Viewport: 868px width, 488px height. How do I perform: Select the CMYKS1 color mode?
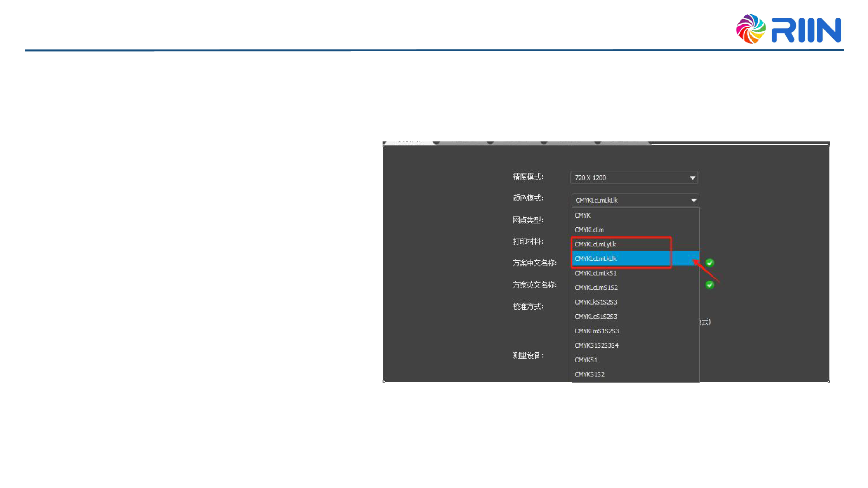tap(586, 360)
